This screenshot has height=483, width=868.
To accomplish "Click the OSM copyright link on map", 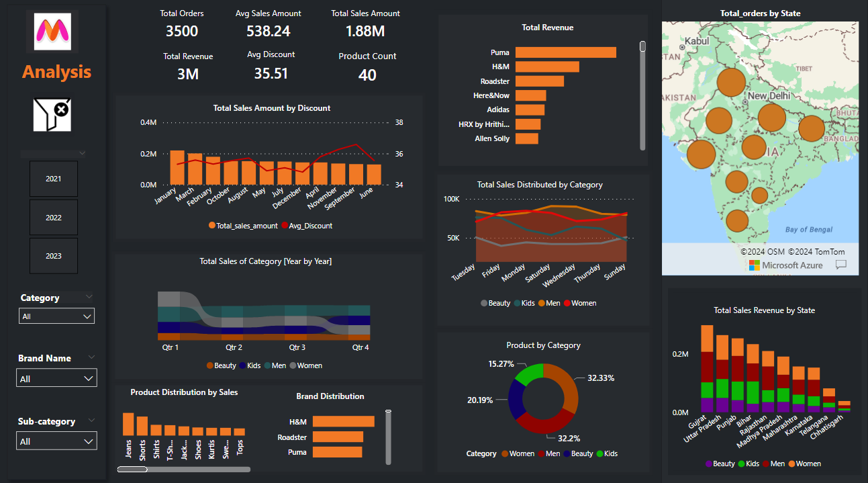I will 763,252.
